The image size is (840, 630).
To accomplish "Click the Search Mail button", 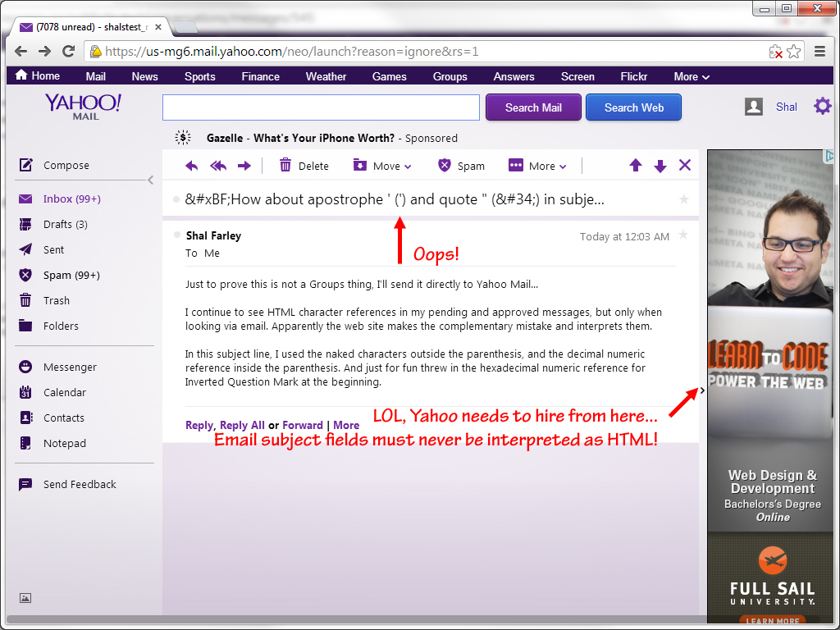I will (x=533, y=107).
